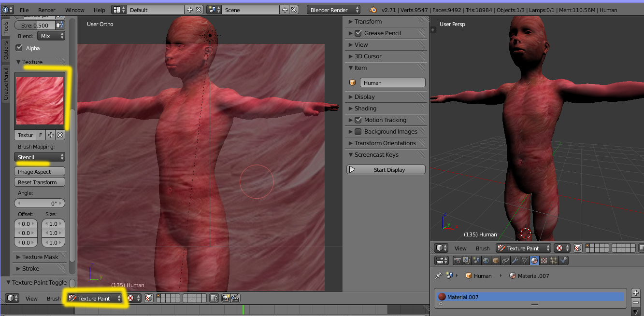Open the Render menu

click(47, 10)
